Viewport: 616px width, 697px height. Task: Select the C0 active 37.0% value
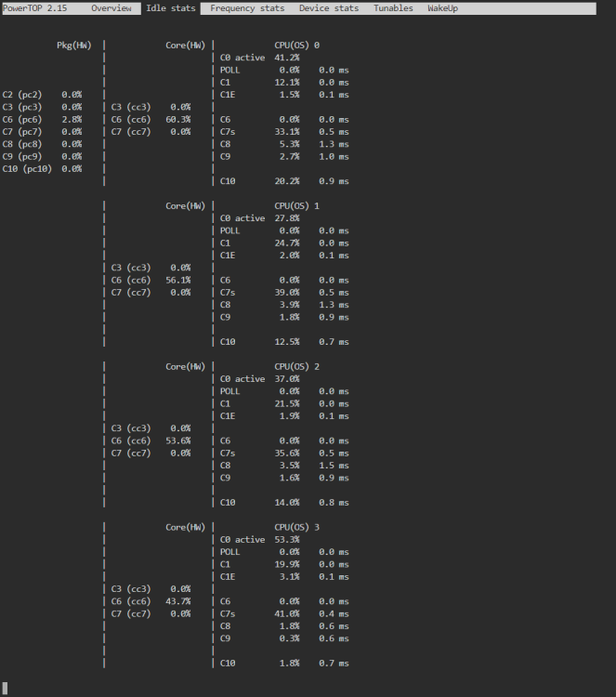287,379
